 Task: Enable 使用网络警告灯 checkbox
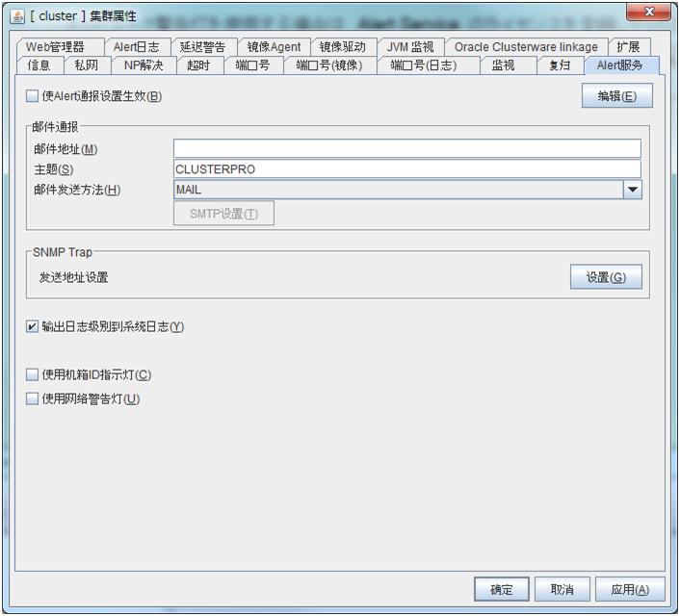(33, 399)
